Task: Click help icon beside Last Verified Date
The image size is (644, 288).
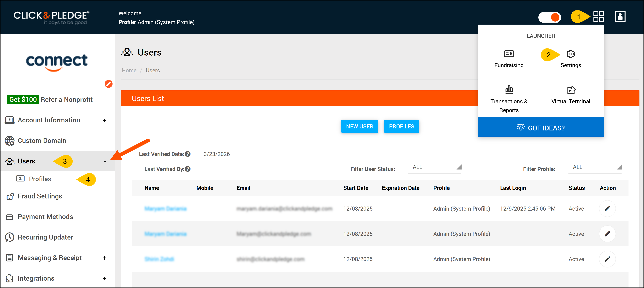Action: pos(187,154)
